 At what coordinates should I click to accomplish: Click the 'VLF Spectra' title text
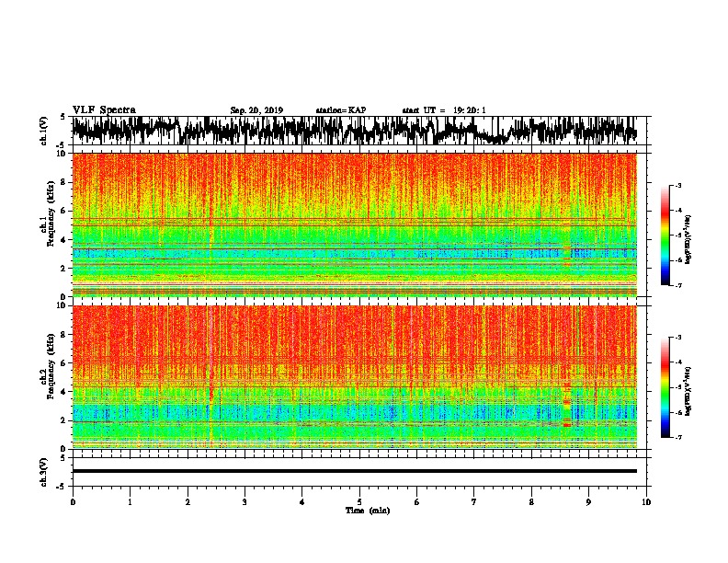(104, 110)
